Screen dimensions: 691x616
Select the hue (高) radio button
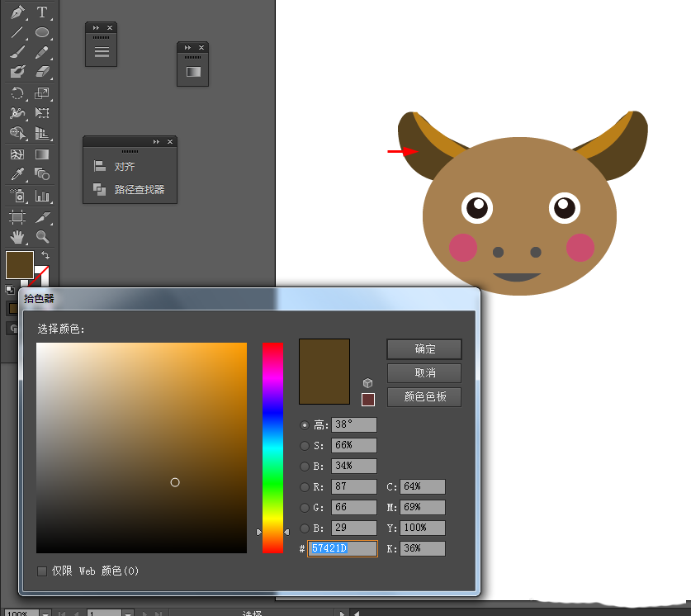coord(304,425)
